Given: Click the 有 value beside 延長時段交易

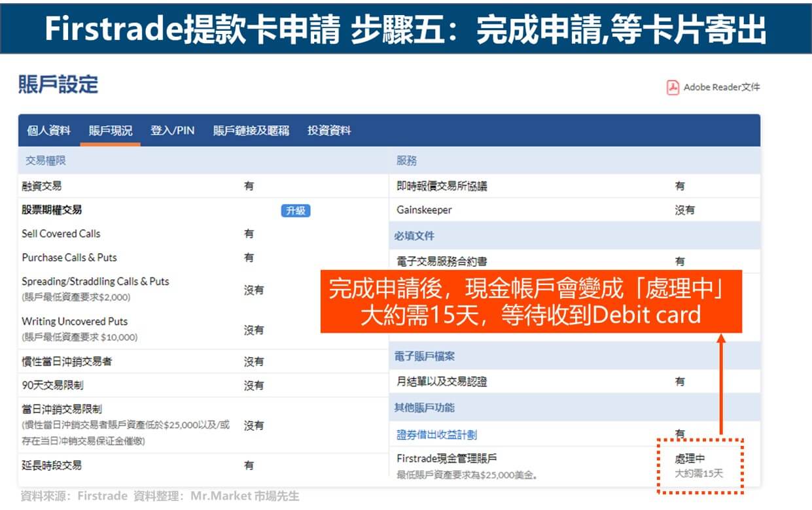Looking at the screenshot, I should point(249,466).
